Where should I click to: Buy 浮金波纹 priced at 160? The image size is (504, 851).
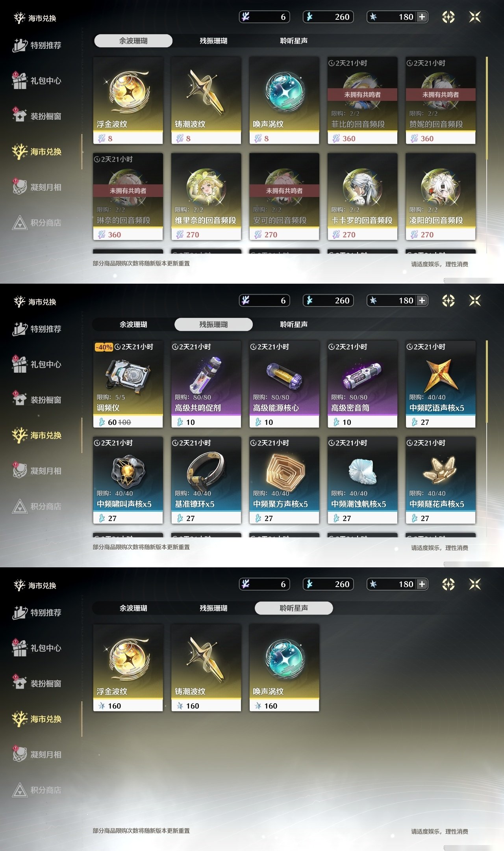click(x=128, y=668)
